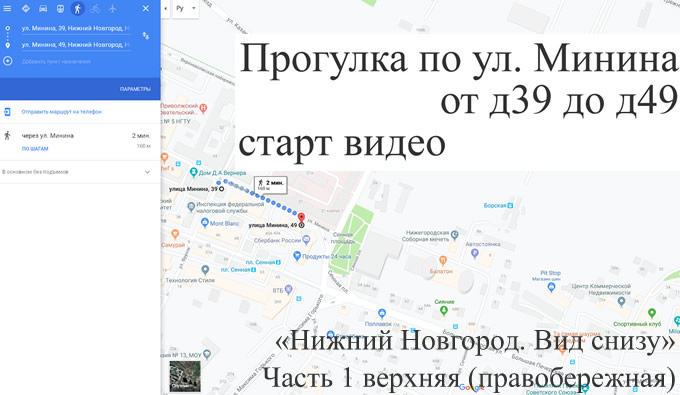Select the cycling travel mode icon

click(x=95, y=8)
